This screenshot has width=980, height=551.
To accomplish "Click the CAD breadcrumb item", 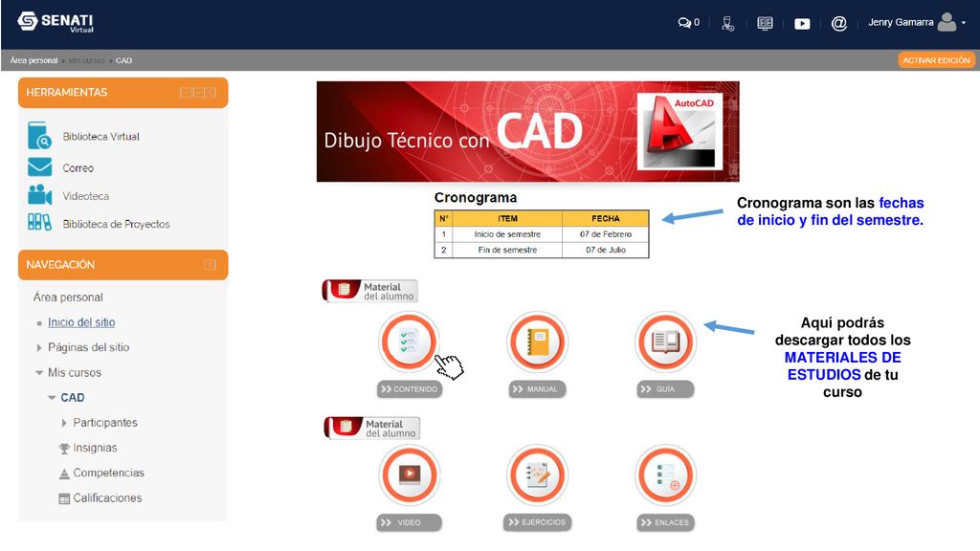I will (123, 60).
